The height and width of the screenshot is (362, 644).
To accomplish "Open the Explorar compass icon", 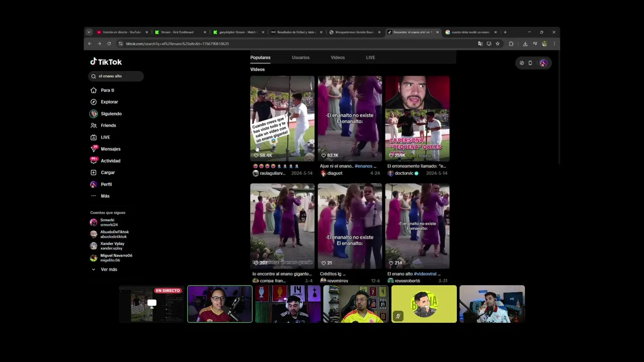I will point(94,102).
